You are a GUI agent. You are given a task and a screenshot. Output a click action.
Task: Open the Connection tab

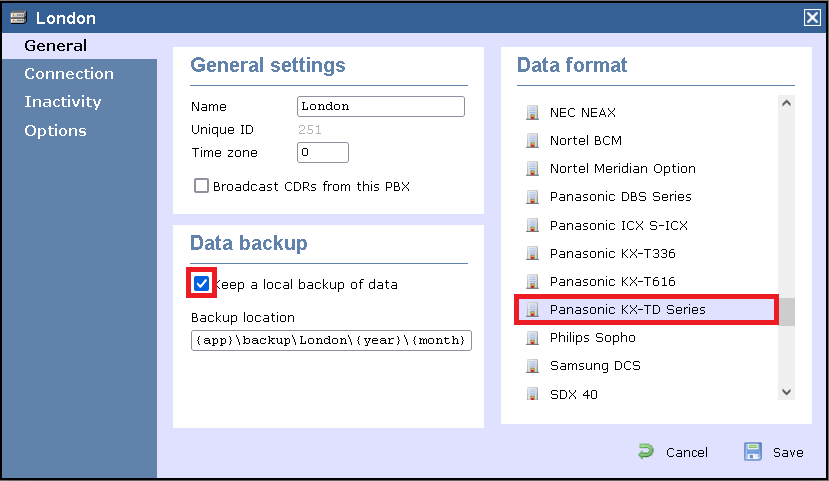click(69, 74)
